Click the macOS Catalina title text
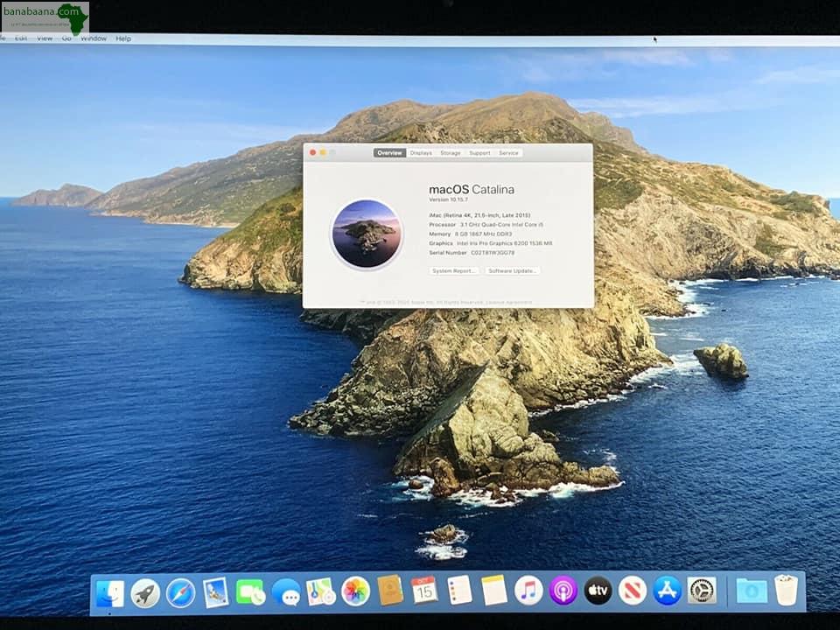This screenshot has width=840, height=630. [x=472, y=189]
